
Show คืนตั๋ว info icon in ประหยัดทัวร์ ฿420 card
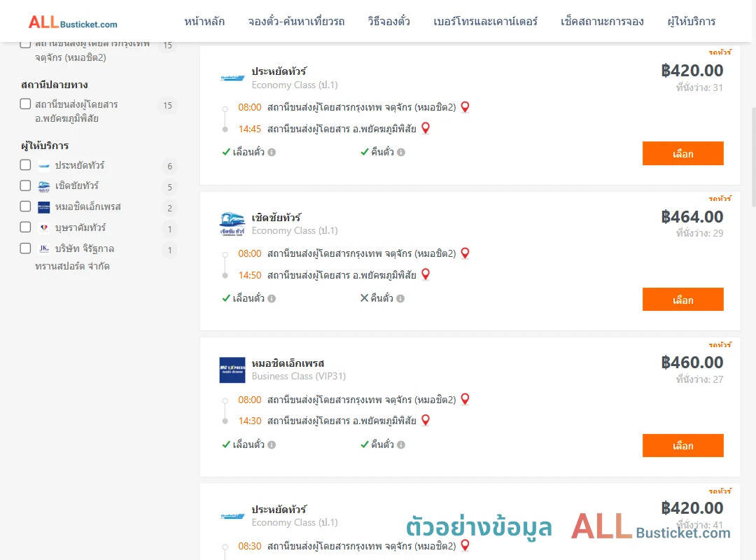point(401,153)
